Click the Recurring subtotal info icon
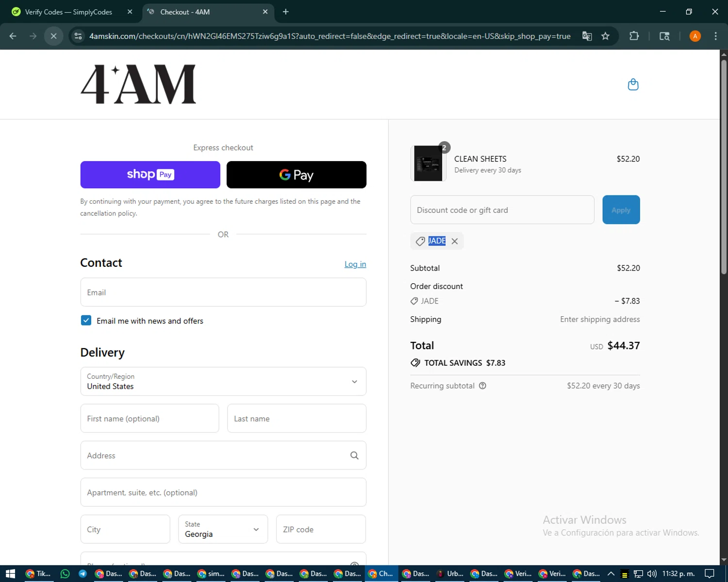 (482, 386)
